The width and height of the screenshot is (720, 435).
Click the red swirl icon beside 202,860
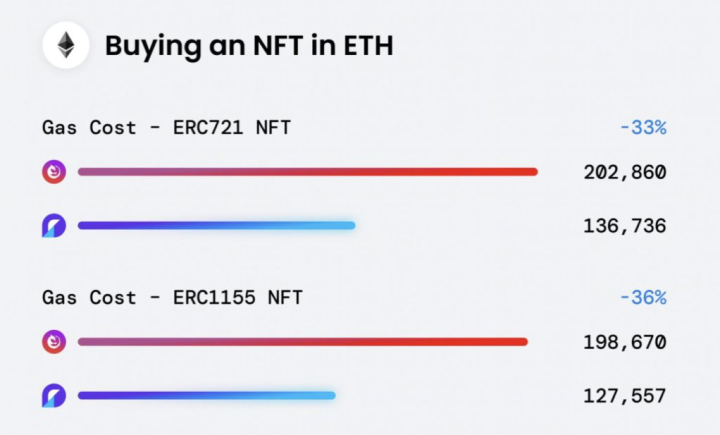pyautogui.click(x=54, y=172)
